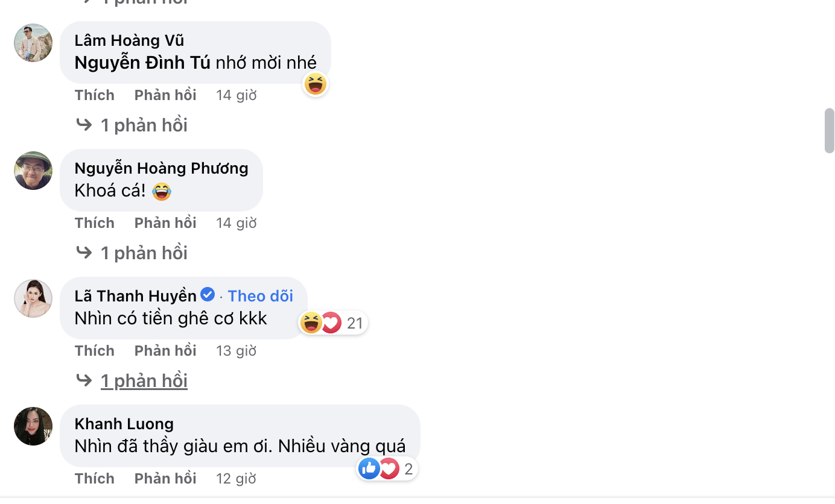Open Khanh Luong's profile name
Screen dimensions: 835x504
click(x=124, y=423)
